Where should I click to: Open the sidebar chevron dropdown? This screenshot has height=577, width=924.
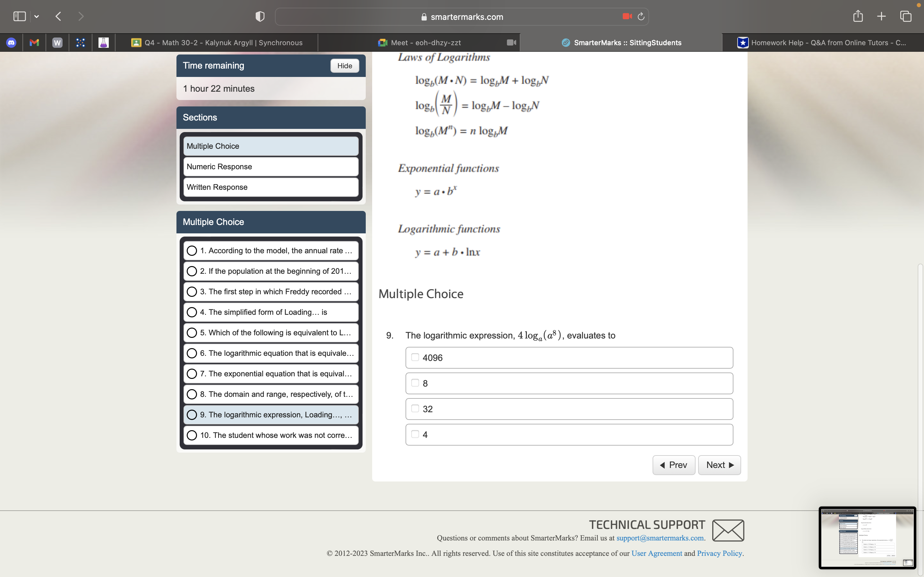coord(37,16)
